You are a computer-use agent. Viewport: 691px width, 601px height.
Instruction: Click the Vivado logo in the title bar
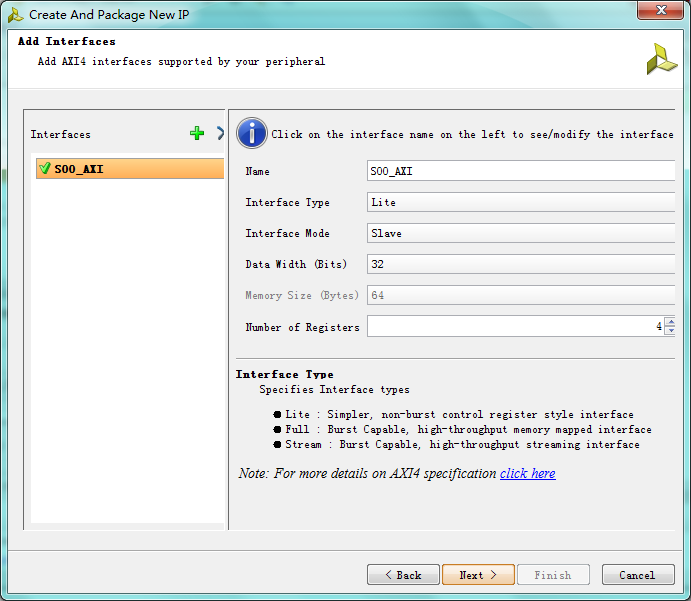16,15
